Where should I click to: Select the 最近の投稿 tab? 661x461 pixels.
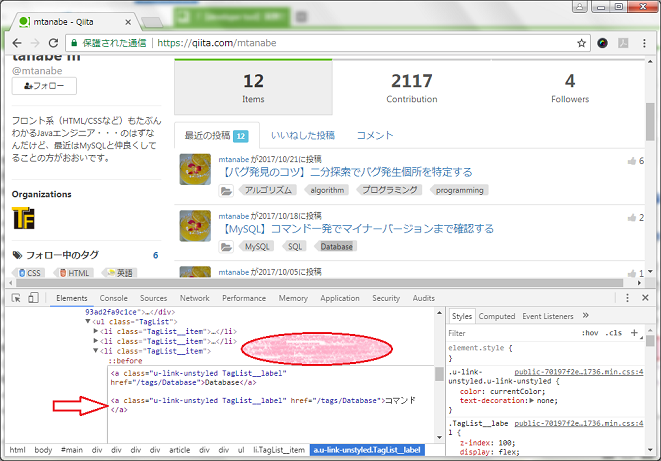(217, 135)
